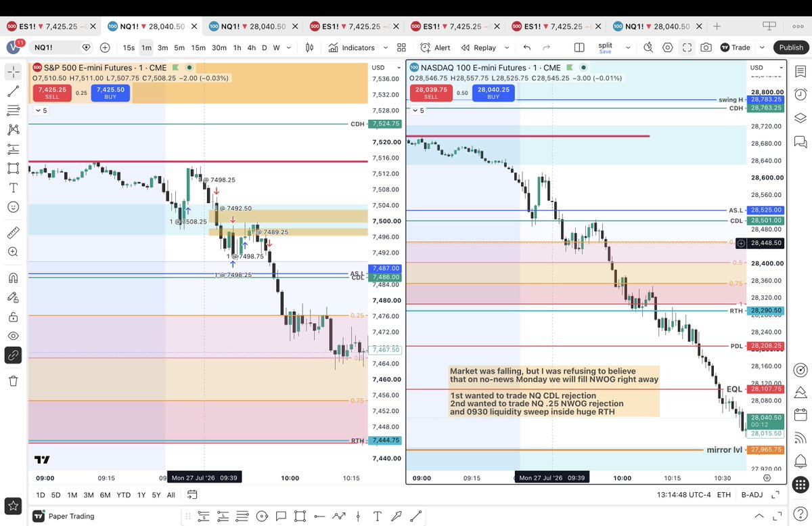Select the 5m timeframe

(x=179, y=47)
